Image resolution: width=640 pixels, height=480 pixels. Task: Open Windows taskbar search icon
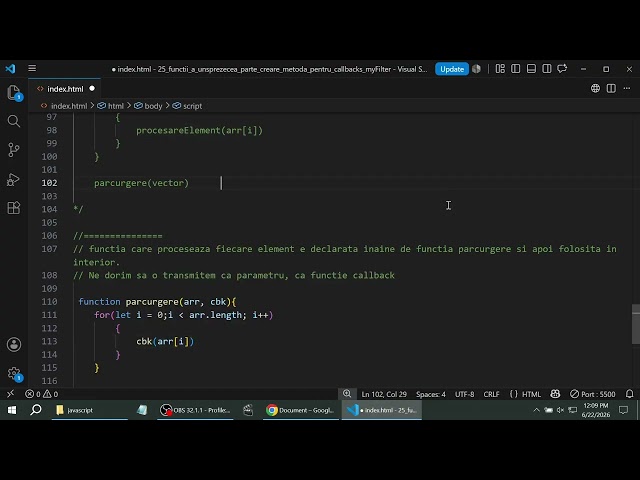tap(36, 410)
